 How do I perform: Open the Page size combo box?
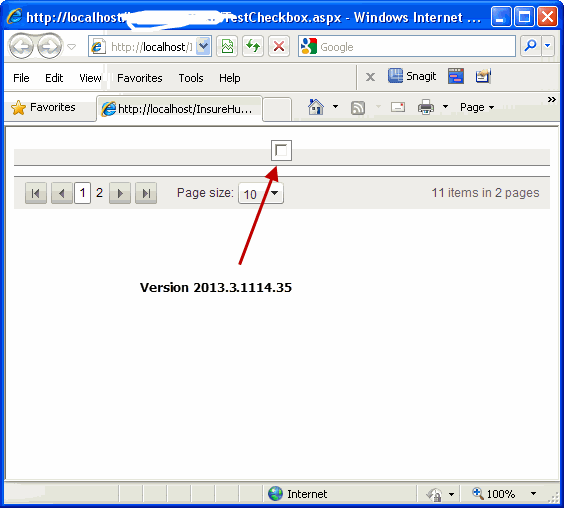tap(261, 193)
